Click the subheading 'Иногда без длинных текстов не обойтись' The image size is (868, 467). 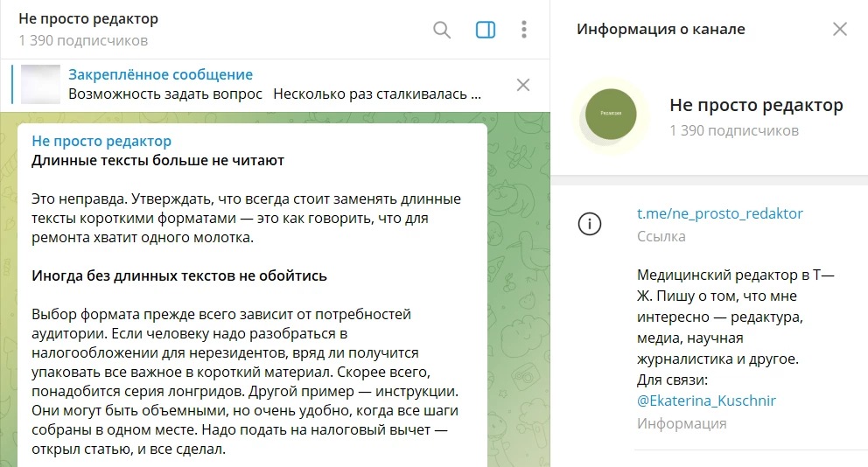(179, 275)
